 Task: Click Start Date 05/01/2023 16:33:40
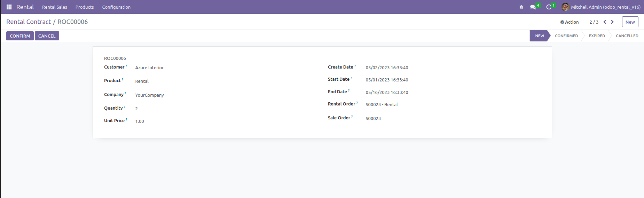[387, 80]
